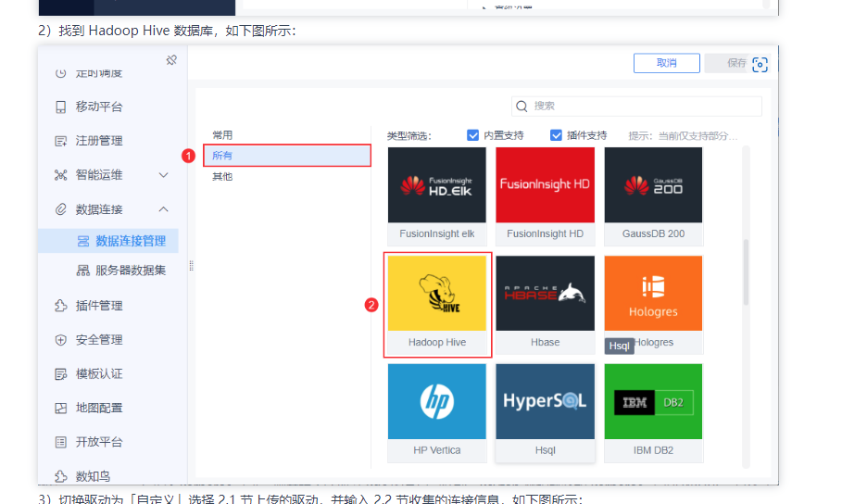Select the Hologres database tile
Image resolution: width=842 pixels, height=504 pixels.
click(654, 304)
